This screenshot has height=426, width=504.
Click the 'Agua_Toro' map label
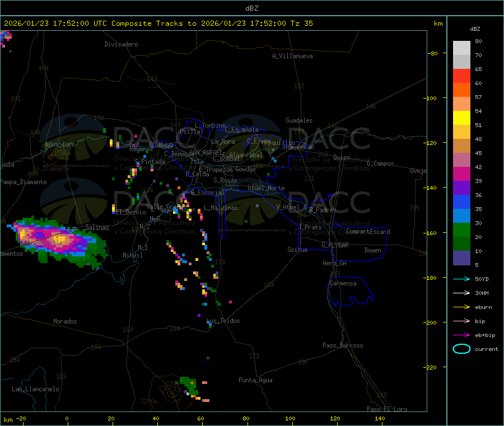pyautogui.click(x=60, y=144)
